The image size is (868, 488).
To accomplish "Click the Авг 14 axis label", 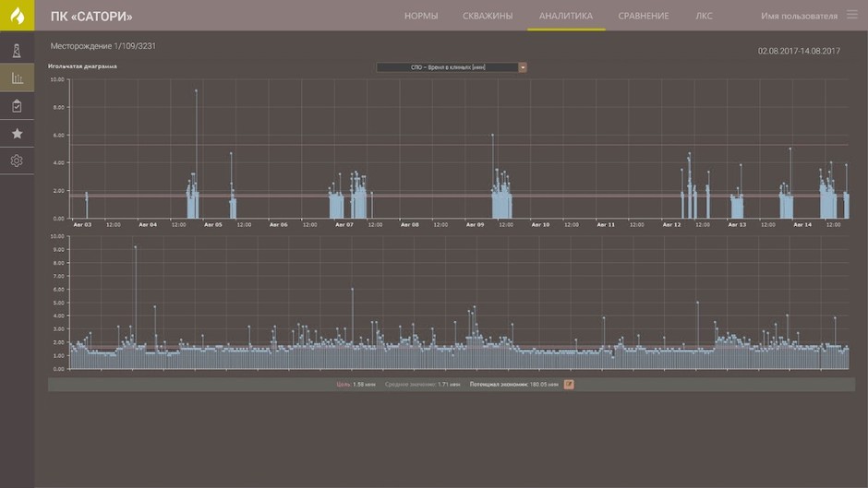I will pyautogui.click(x=802, y=225).
